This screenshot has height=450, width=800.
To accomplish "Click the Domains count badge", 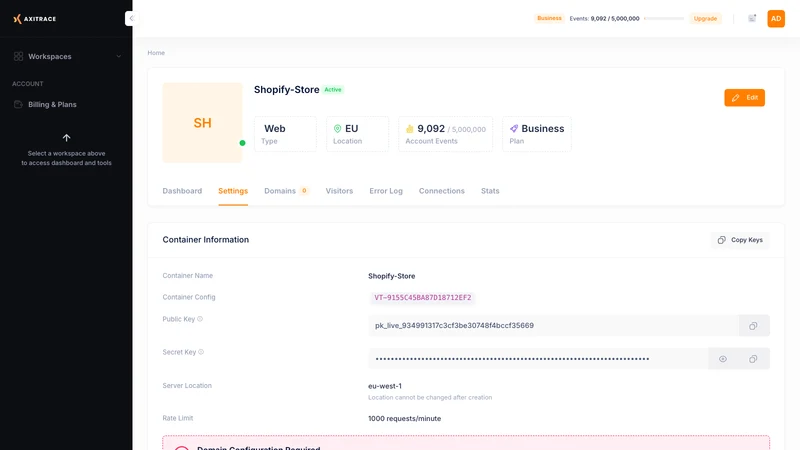I will (304, 191).
